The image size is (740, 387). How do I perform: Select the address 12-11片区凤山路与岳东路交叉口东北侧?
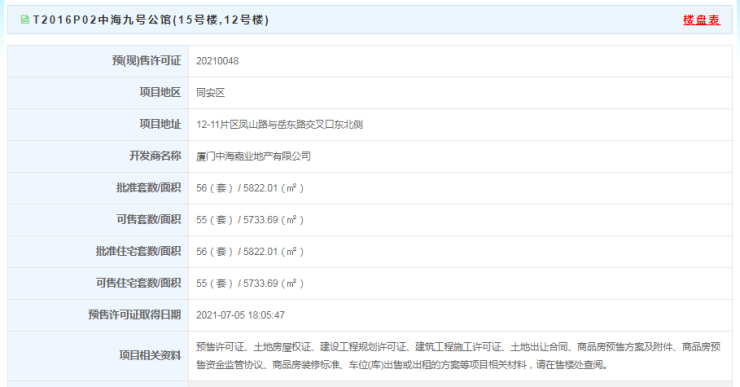(x=279, y=125)
